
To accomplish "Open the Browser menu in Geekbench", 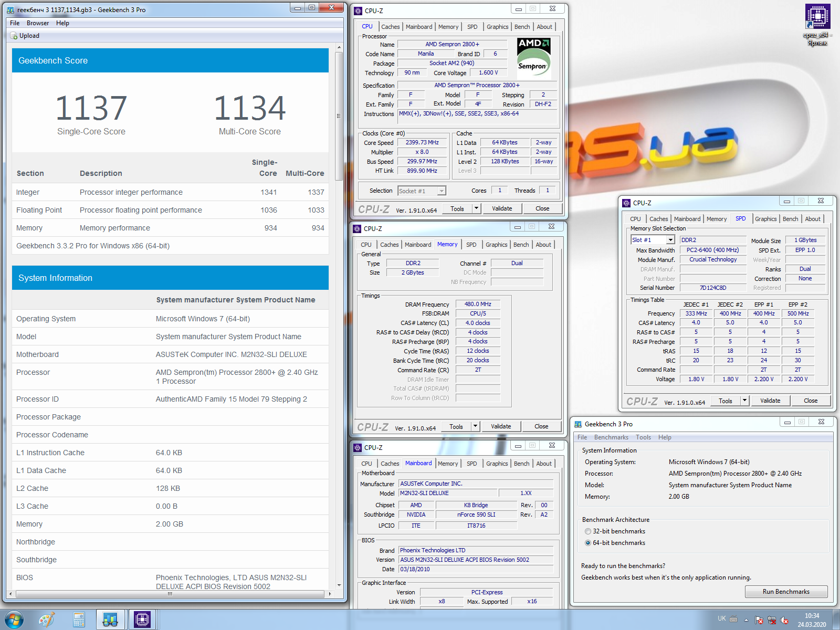I will point(38,23).
